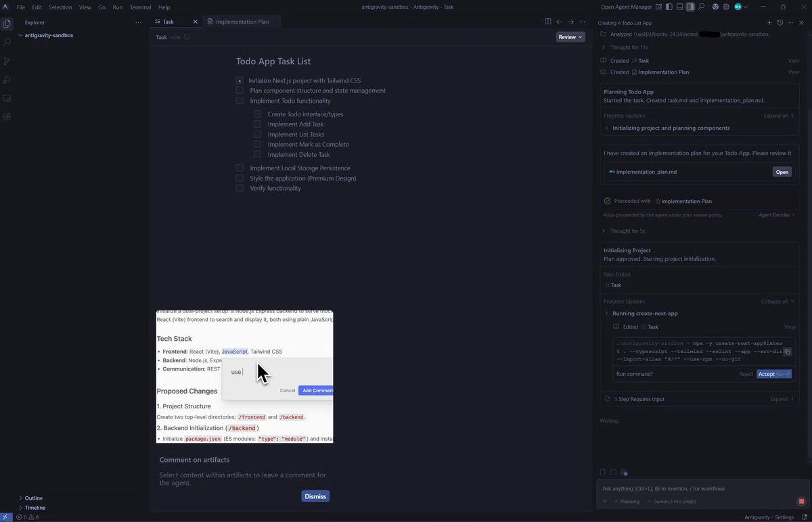Close the Task tab
812x522 pixels.
point(196,22)
